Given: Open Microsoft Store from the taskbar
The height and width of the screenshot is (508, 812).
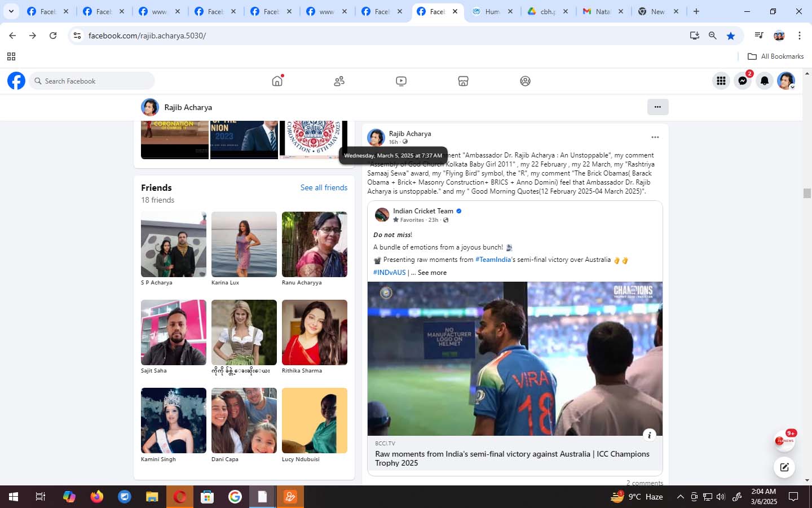Looking at the screenshot, I should [208, 497].
